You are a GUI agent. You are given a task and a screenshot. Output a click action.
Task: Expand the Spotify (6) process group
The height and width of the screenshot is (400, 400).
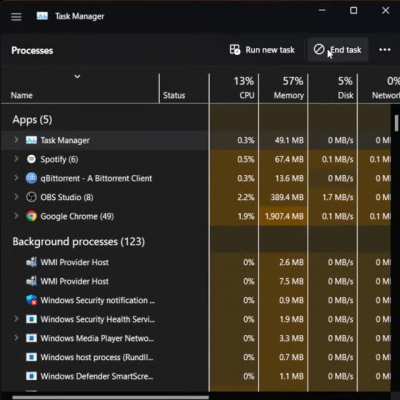click(x=16, y=159)
